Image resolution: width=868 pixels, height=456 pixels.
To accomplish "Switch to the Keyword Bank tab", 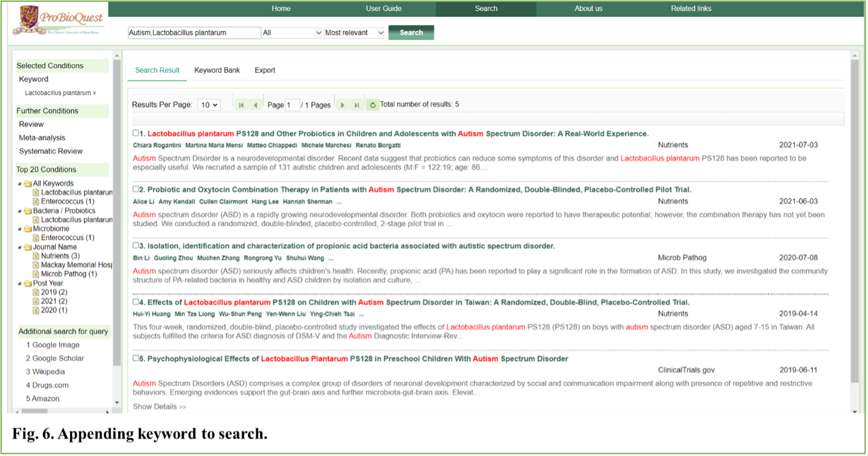I will [217, 70].
